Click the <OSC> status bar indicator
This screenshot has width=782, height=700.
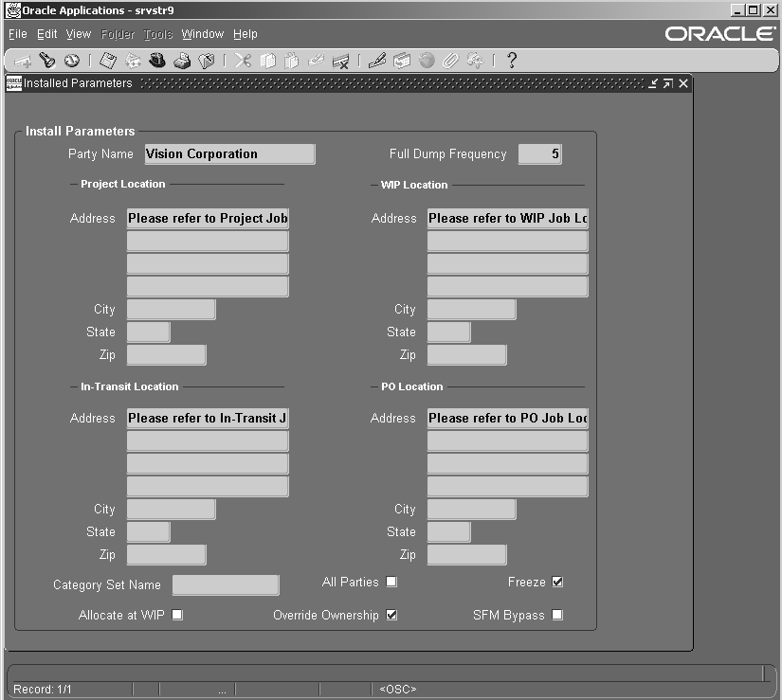tap(398, 689)
